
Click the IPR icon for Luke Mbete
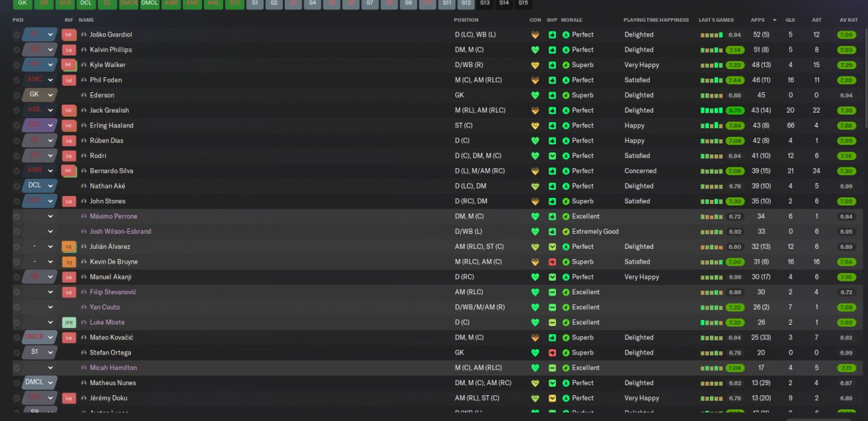(x=68, y=323)
